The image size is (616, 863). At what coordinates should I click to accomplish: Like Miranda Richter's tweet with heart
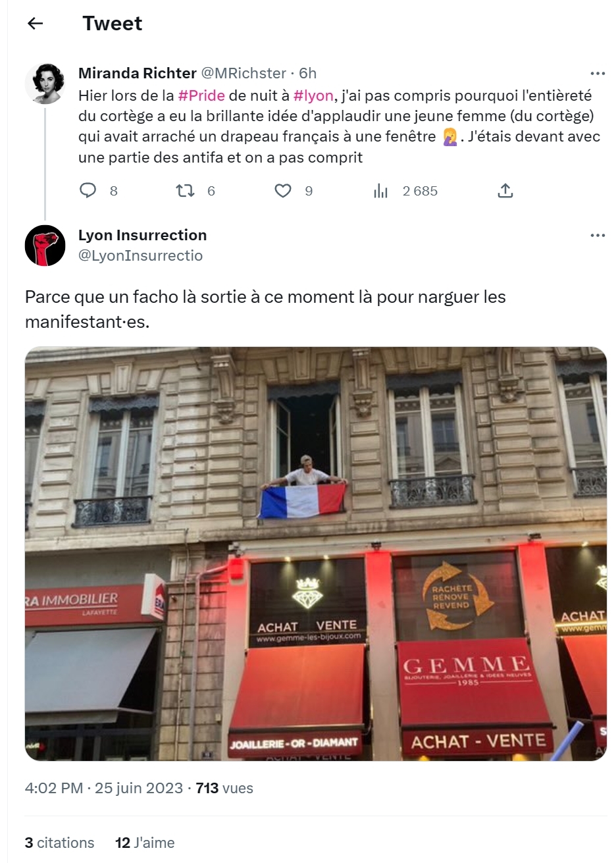coord(282,191)
